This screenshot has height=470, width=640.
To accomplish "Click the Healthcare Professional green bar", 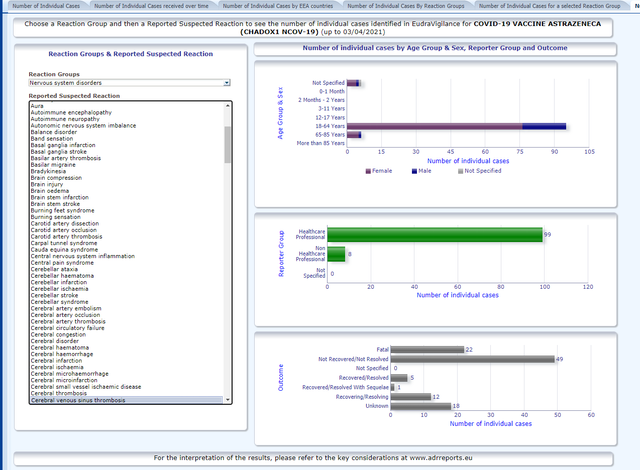I will (x=435, y=235).
